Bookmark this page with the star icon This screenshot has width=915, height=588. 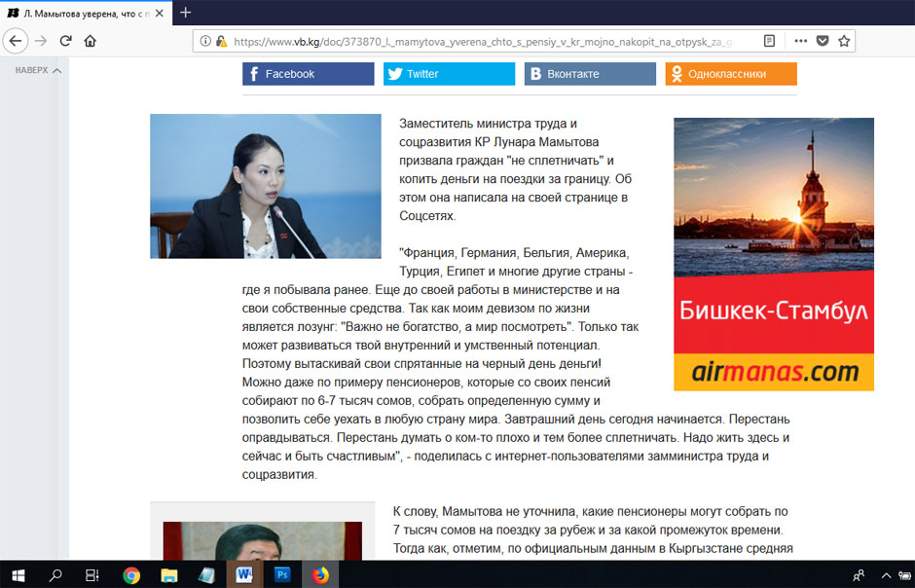(x=844, y=41)
